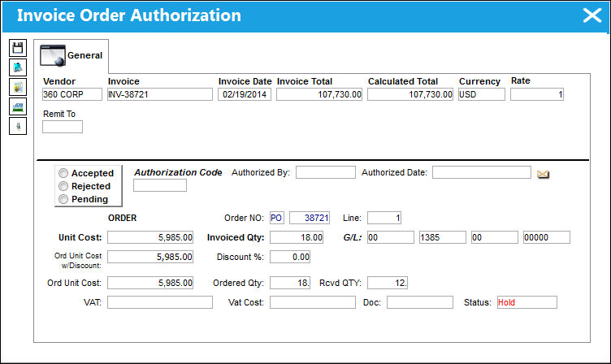Click the Ordered Qty field
The height and width of the screenshot is (364, 611).
point(290,283)
